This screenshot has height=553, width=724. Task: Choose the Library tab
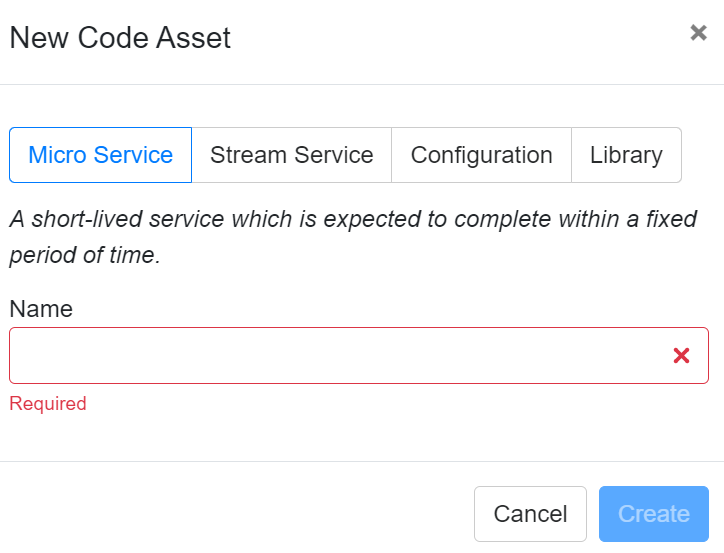626,155
